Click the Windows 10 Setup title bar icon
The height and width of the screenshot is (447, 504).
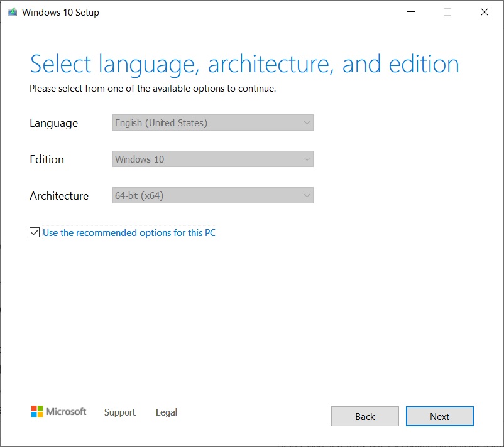coord(11,11)
